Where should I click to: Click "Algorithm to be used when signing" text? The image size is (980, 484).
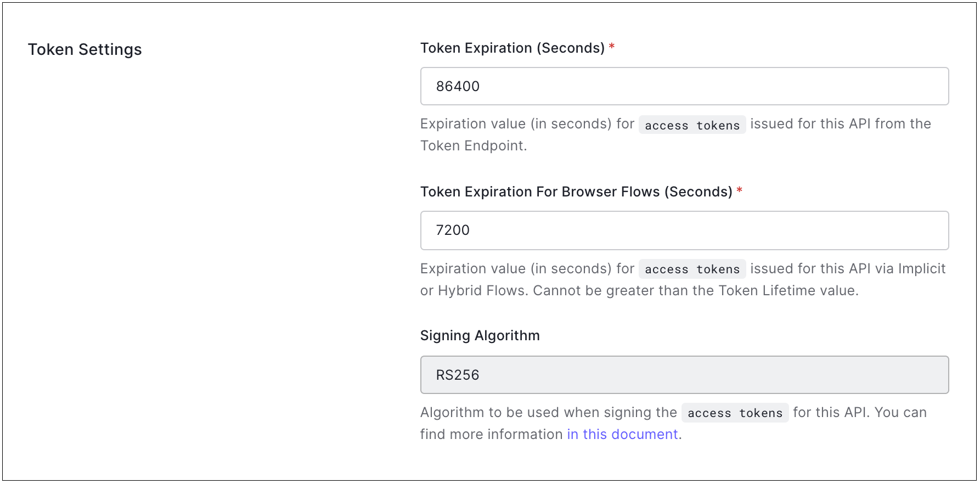[548, 413]
